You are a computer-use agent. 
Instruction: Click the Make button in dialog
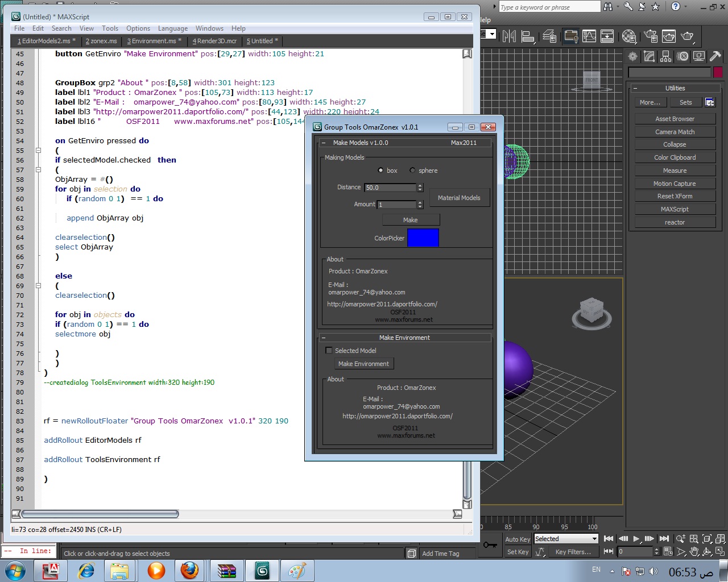tap(411, 220)
